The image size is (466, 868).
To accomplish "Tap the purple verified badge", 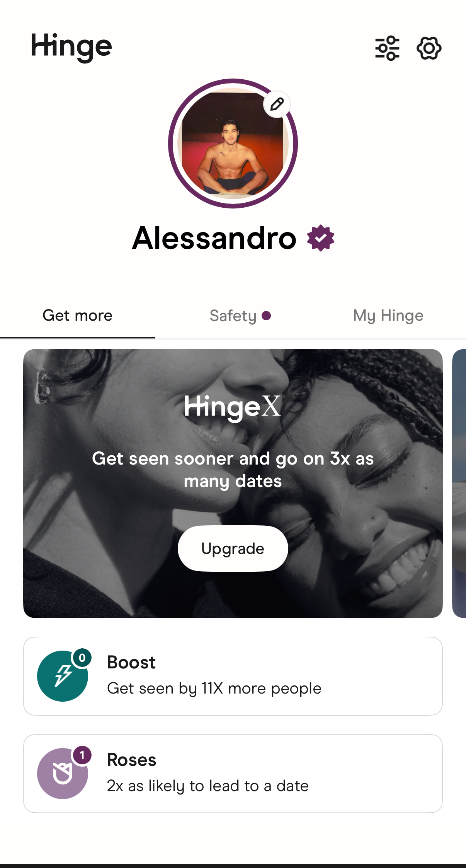I will click(x=321, y=238).
